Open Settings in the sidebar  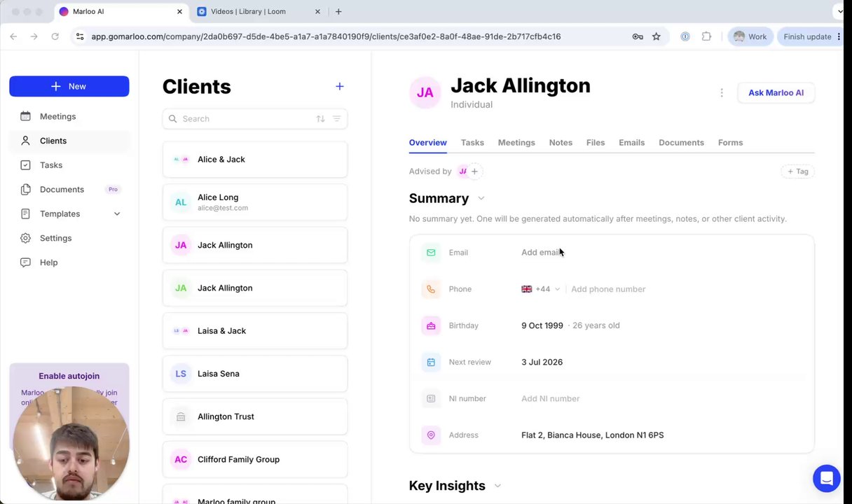55,238
